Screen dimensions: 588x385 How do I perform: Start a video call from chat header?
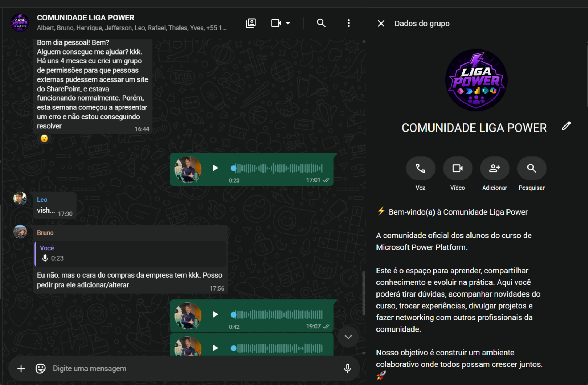click(x=276, y=23)
